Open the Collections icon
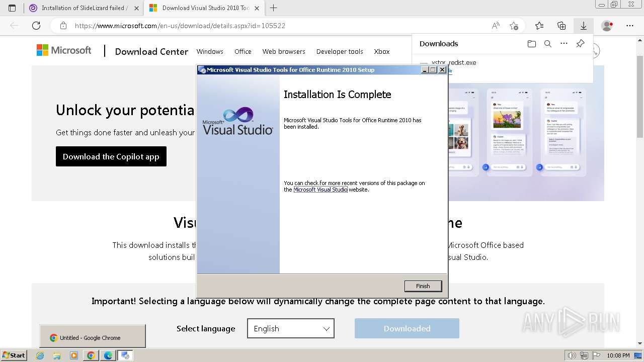The height and width of the screenshot is (362, 644). pos(561,26)
